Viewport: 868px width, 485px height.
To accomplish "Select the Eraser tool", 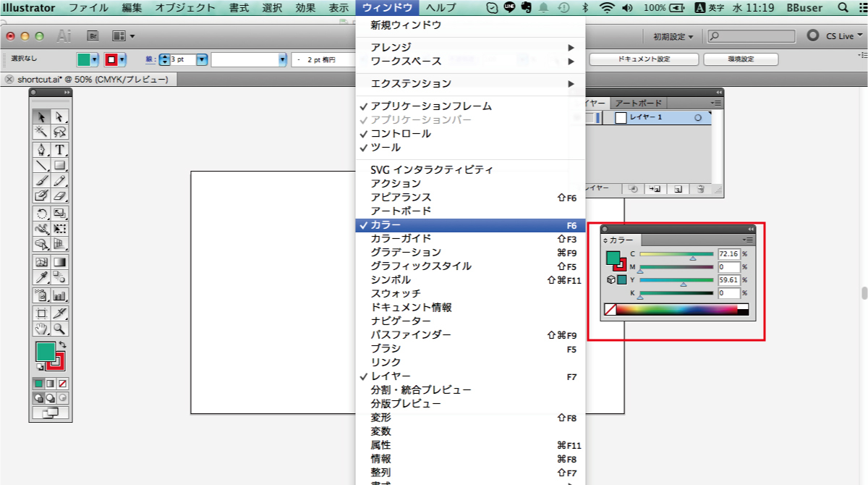I will pos(59,195).
